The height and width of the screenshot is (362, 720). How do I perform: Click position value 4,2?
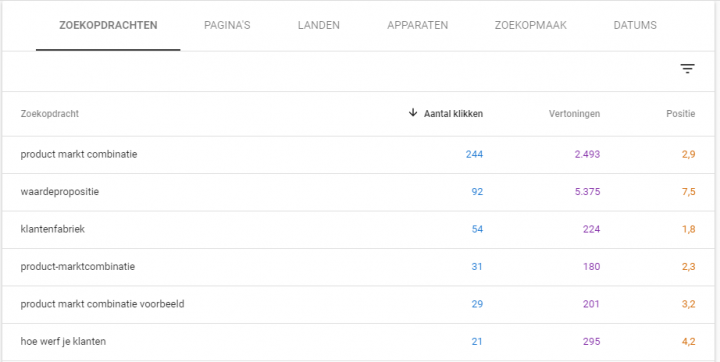point(688,341)
